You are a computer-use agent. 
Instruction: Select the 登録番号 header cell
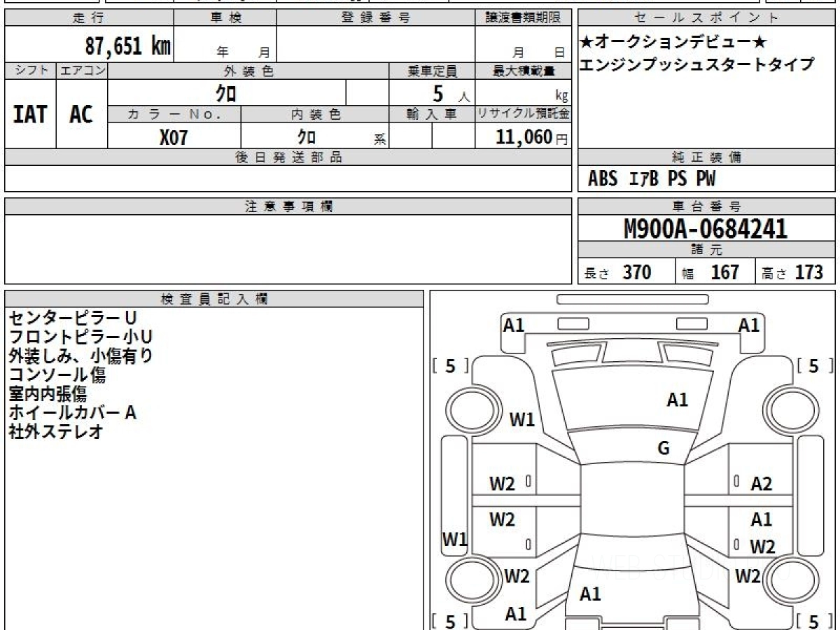376,18
